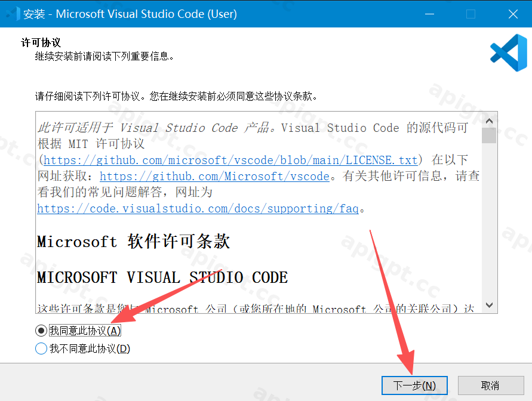532x401 pixels.
Task: Click the Visual Studio Code logo at the top right
Action: pos(509,53)
